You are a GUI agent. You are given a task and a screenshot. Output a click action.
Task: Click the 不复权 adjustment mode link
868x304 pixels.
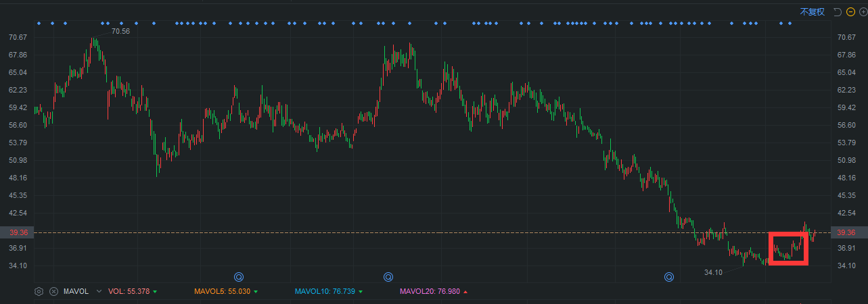813,11
